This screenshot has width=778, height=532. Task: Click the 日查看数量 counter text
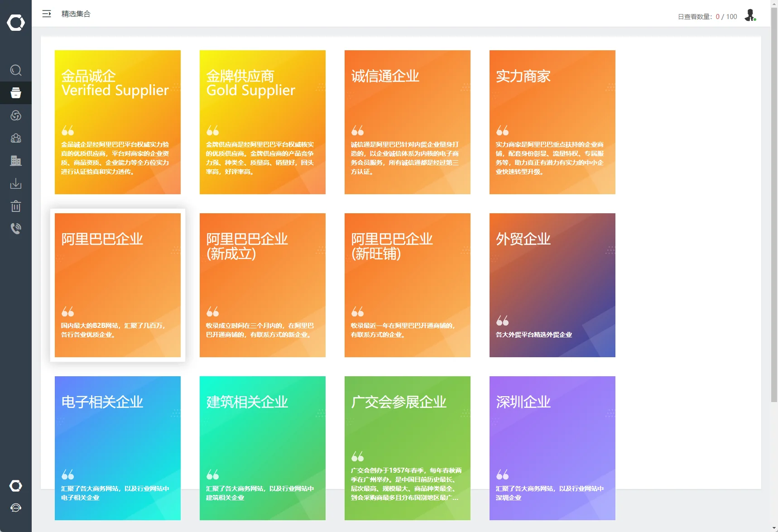tap(707, 17)
